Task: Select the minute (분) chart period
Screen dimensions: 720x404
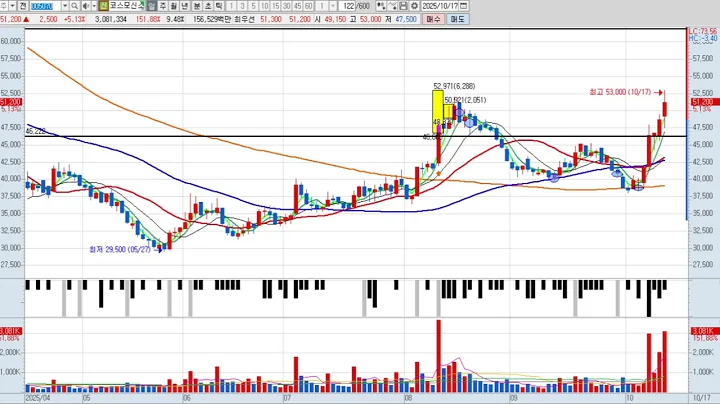Action: point(197,6)
